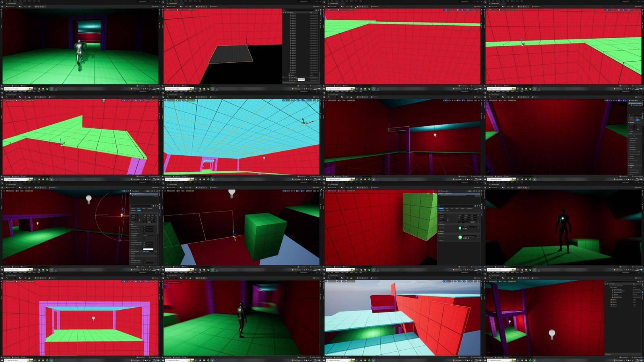Click Output Log below PointLight viewport
644x362 pixels.
click(16, 267)
